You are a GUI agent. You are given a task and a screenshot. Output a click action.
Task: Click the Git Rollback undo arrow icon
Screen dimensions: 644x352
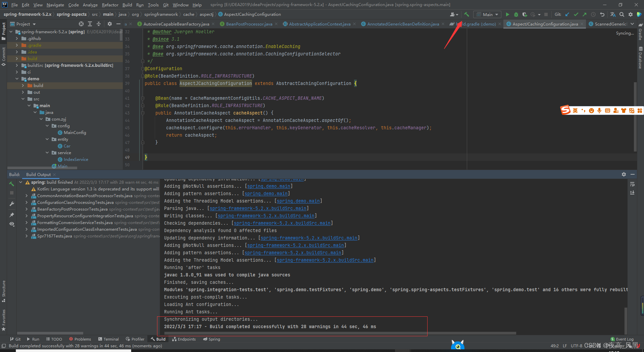click(x=602, y=14)
